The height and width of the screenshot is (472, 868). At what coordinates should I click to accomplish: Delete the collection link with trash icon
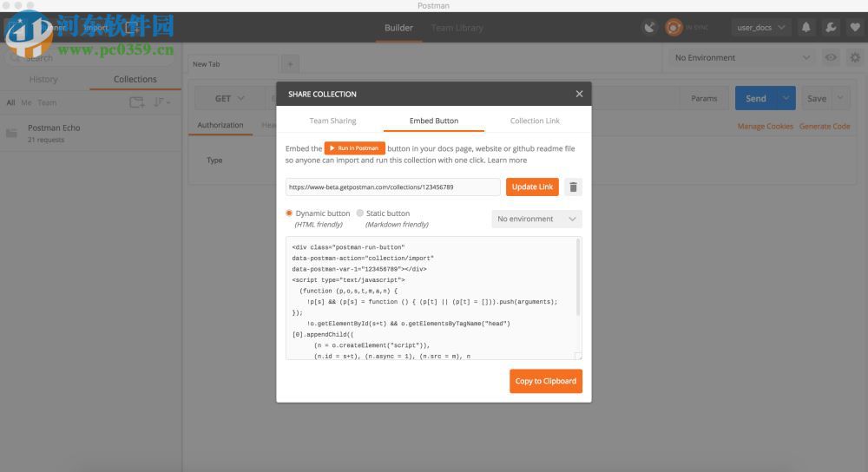click(574, 187)
